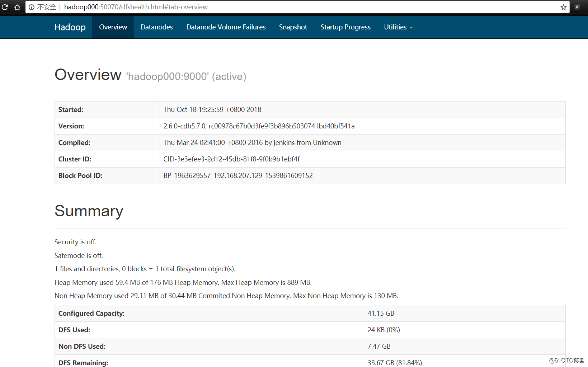Open the Hadoop brand link
Viewport: 588px width, 367px height.
click(70, 27)
